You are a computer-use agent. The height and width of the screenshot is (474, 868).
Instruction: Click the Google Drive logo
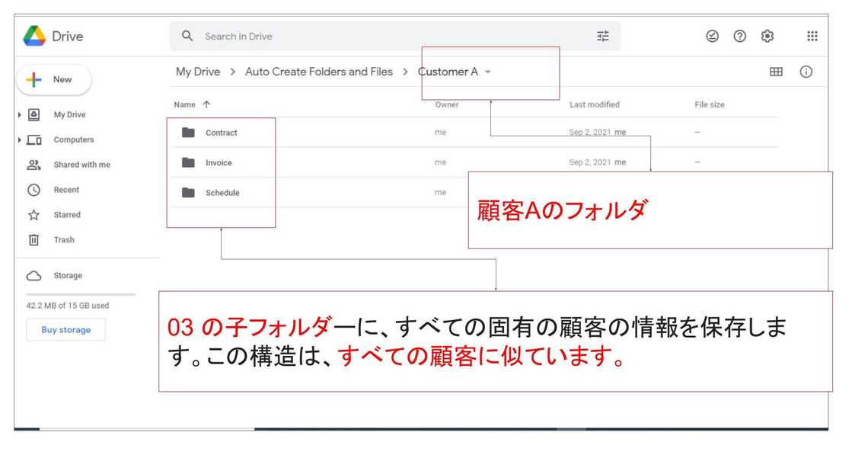34,36
